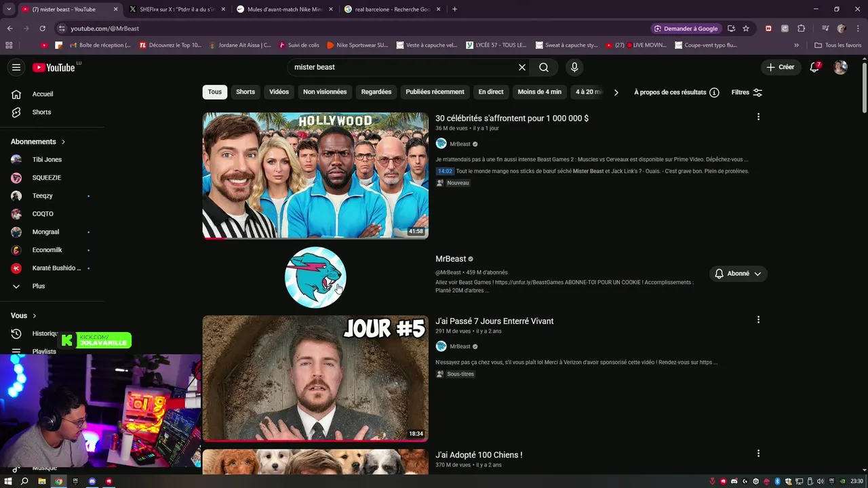
Task: Bookmark this page with the star
Action: [x=746, y=28]
